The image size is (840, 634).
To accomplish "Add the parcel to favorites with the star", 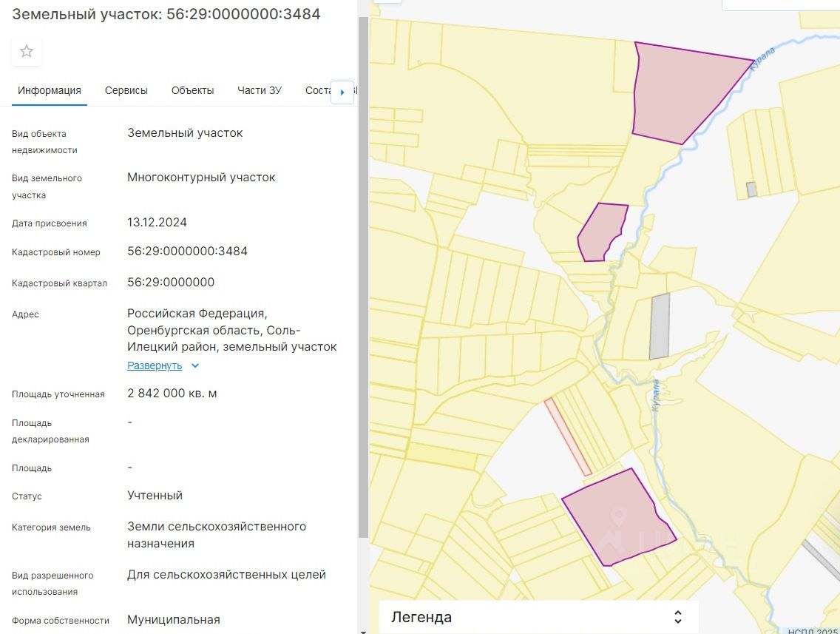I will click(x=27, y=52).
